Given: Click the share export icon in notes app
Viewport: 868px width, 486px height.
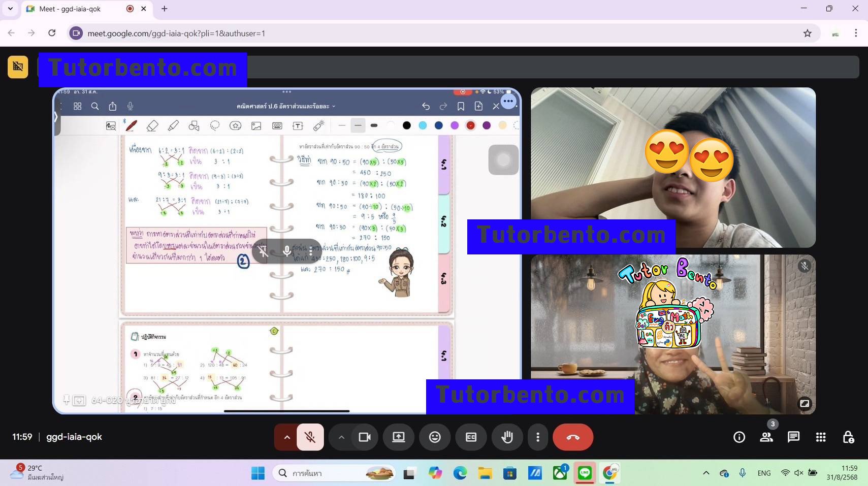Looking at the screenshot, I should tap(113, 106).
